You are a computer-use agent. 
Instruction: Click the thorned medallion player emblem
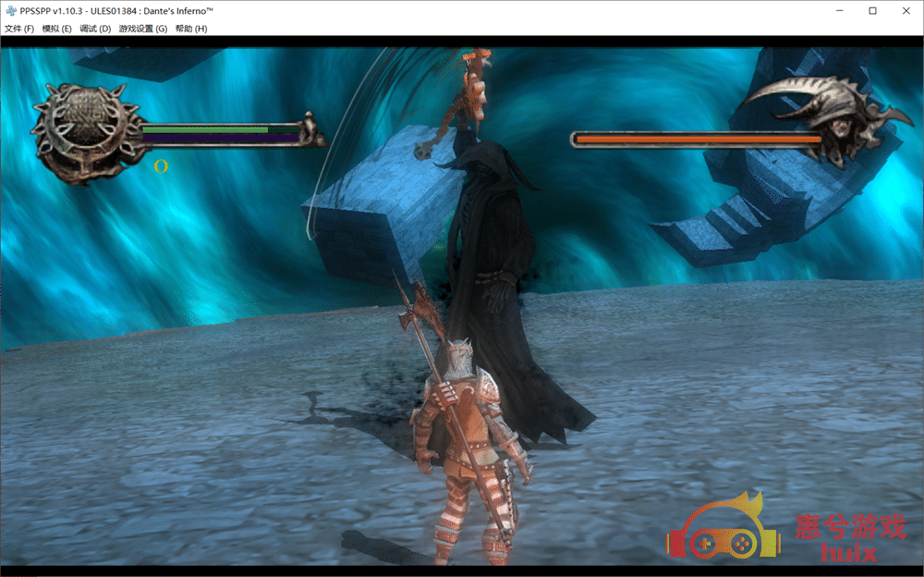click(x=87, y=133)
